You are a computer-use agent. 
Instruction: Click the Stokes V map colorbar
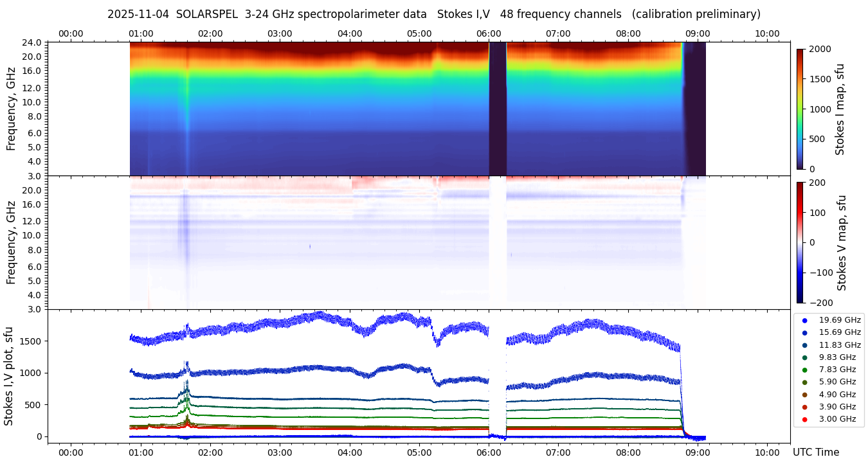(x=800, y=242)
